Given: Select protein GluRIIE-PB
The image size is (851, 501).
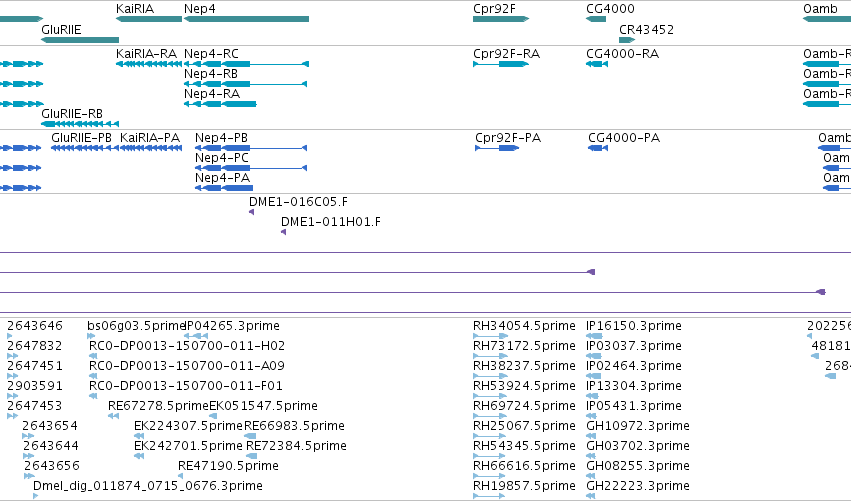Looking at the screenshot, I should [85, 148].
